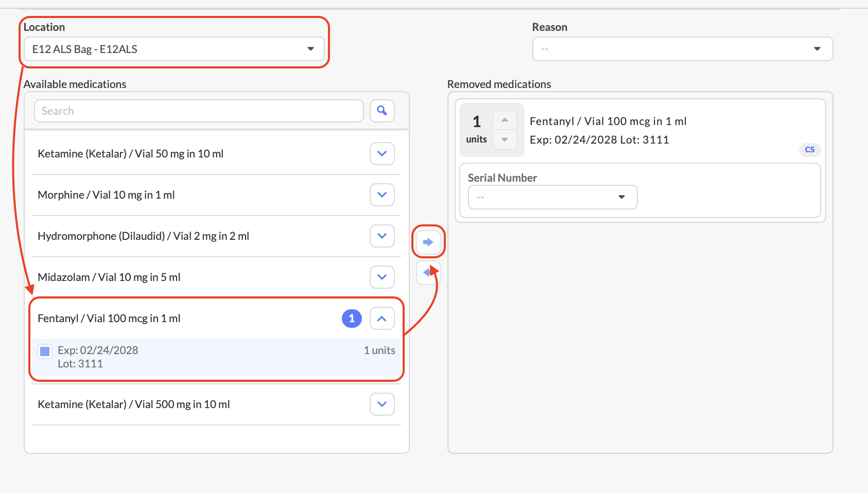Click the medication Search input field
868x493 pixels.
[199, 111]
